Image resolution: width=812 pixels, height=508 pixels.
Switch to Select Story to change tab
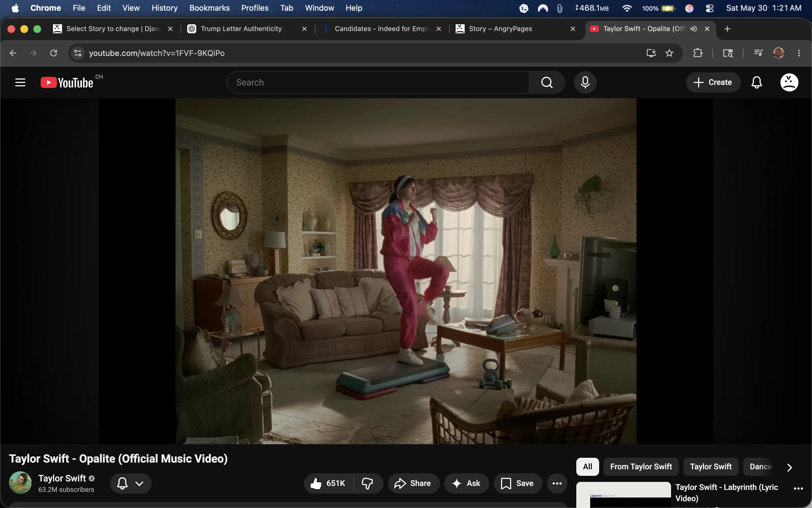113,29
